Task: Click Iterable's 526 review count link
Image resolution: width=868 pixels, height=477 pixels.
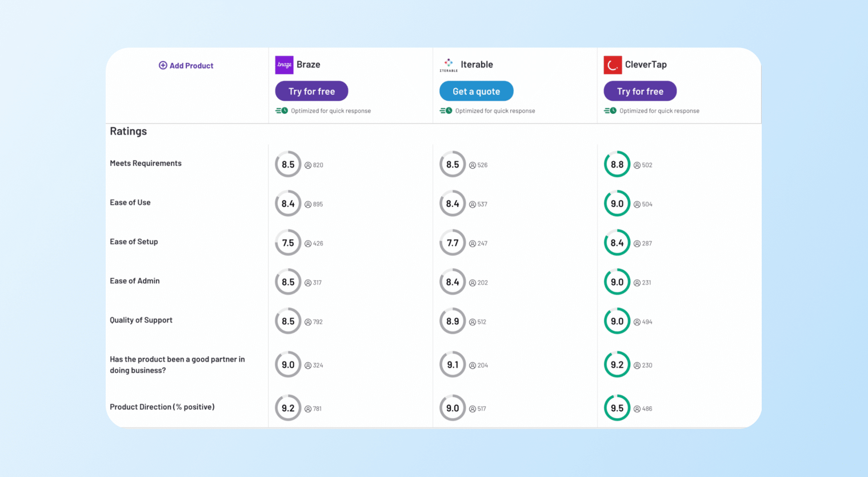Action: point(479,164)
